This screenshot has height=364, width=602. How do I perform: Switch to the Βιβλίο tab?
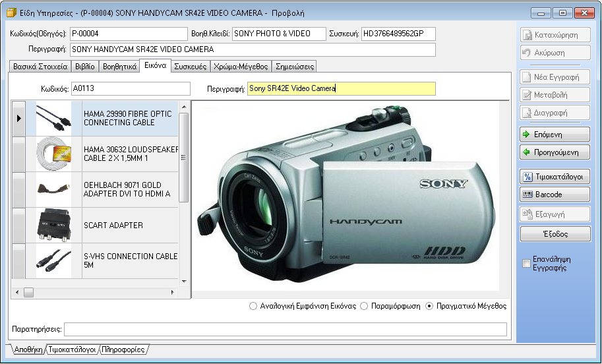click(85, 67)
